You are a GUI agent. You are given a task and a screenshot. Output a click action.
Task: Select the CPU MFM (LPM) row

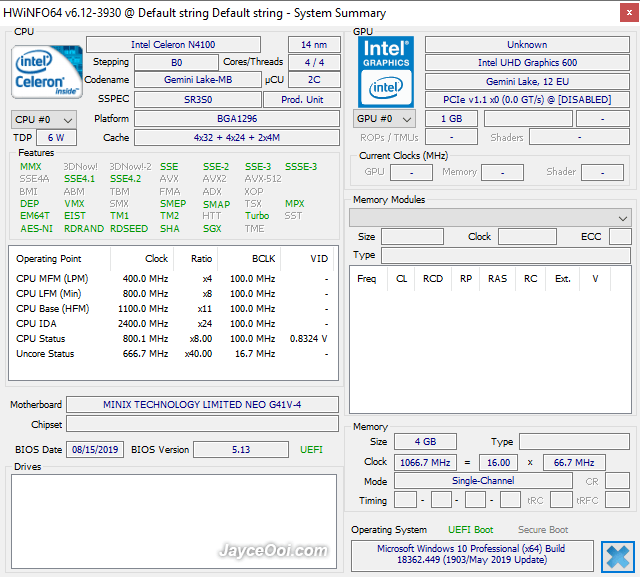tap(173, 279)
